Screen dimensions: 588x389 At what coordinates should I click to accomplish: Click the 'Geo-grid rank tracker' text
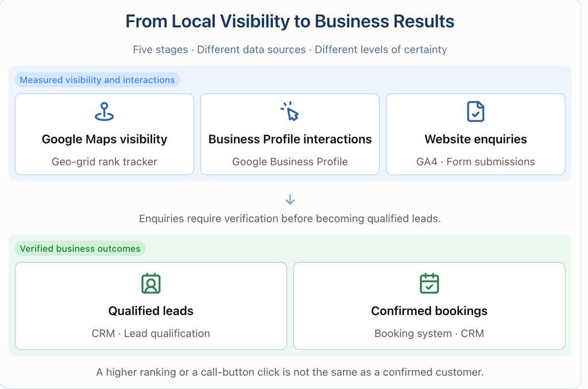pyautogui.click(x=105, y=162)
